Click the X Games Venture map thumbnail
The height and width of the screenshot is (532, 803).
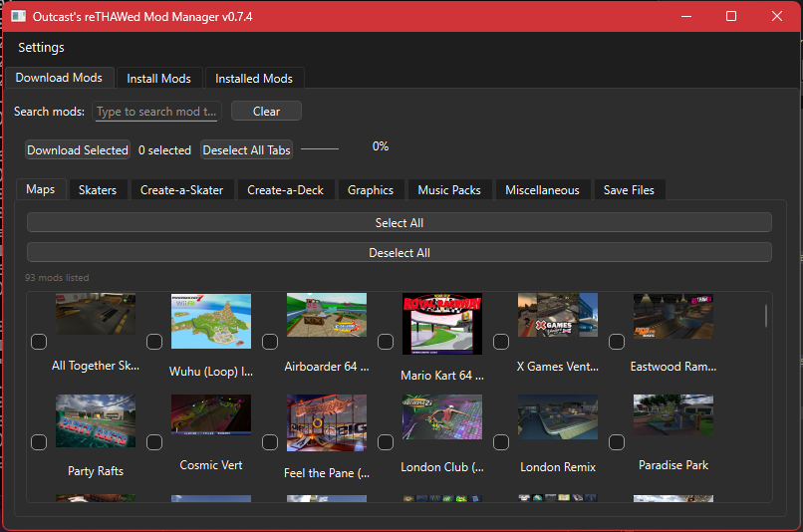pos(558,316)
